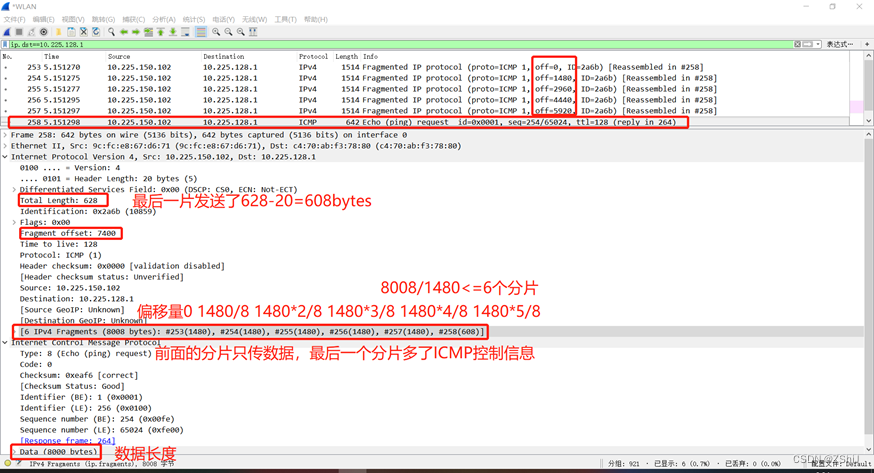Follow the Response frame: 264 link
The image size is (874, 473).
pyautogui.click(x=67, y=441)
